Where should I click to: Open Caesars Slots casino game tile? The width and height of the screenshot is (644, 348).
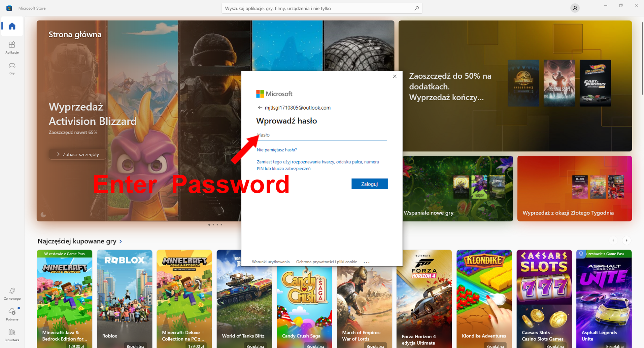544,299
